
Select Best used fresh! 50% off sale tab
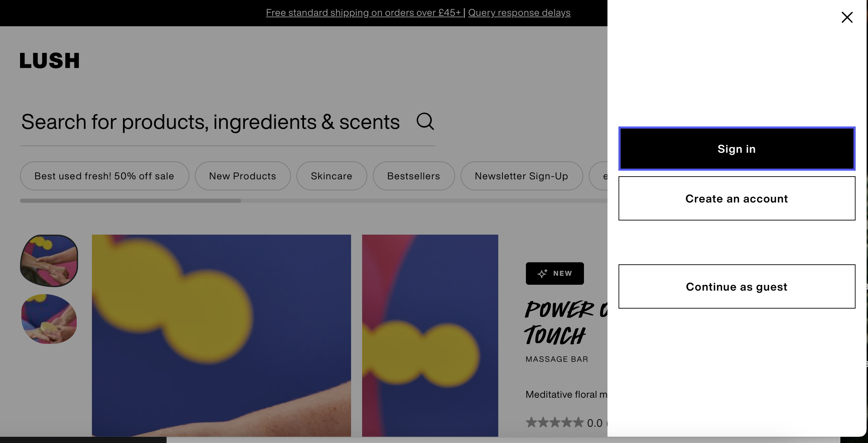(104, 175)
